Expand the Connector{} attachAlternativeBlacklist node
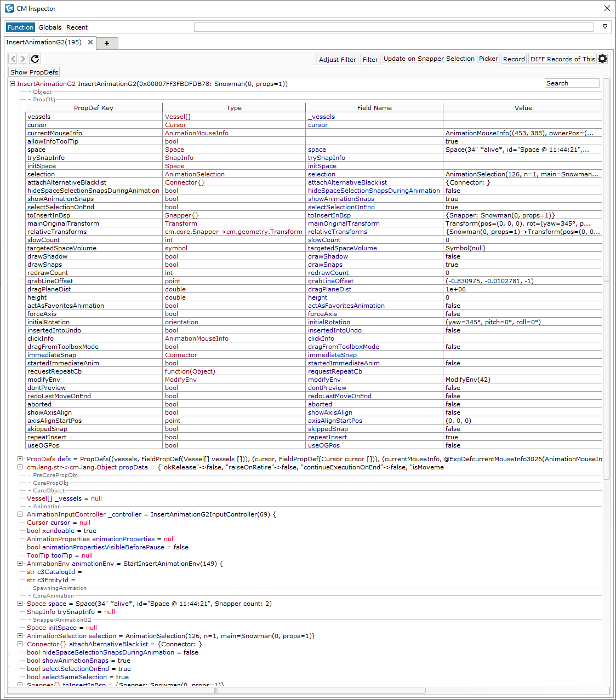The width and height of the screenshot is (616, 700). pos(20,644)
